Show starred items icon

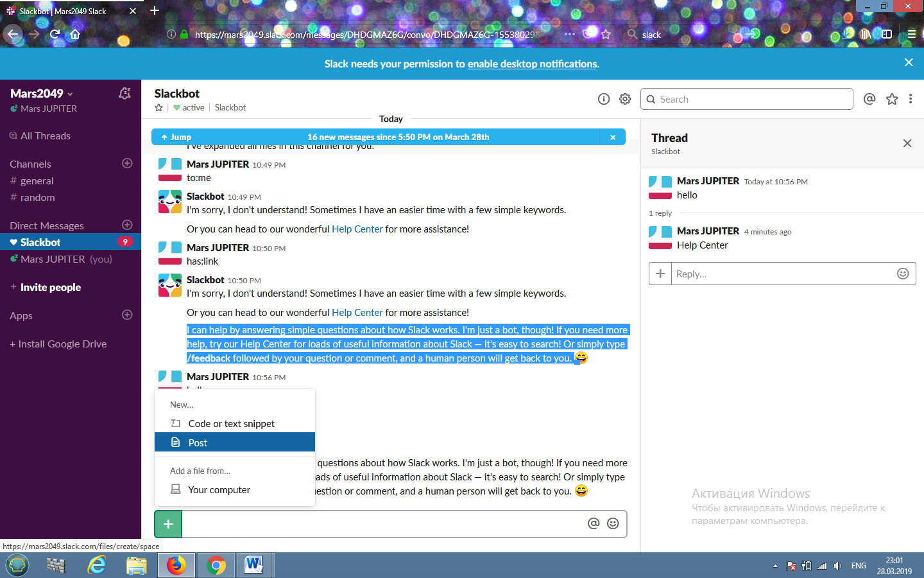coord(892,99)
